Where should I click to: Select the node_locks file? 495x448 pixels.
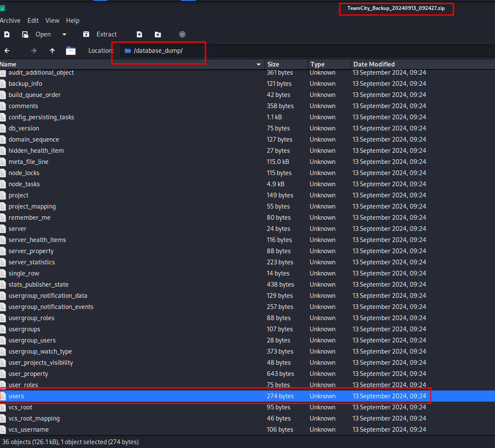247,173
